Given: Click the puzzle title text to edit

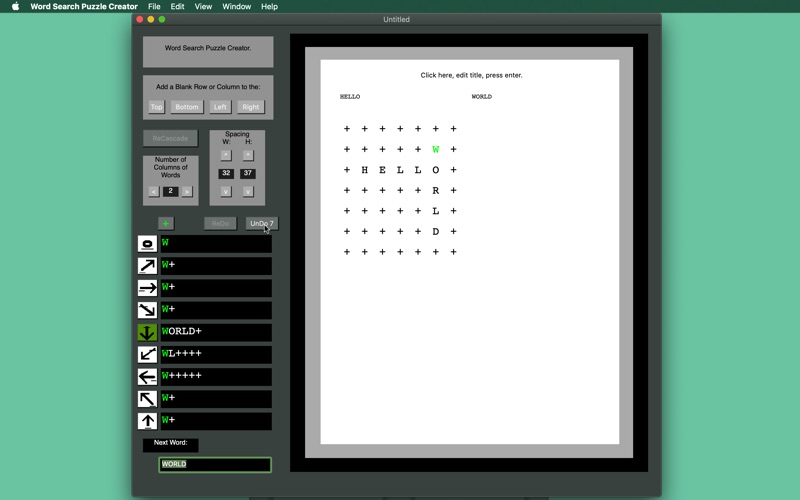Looking at the screenshot, I should 471,75.
